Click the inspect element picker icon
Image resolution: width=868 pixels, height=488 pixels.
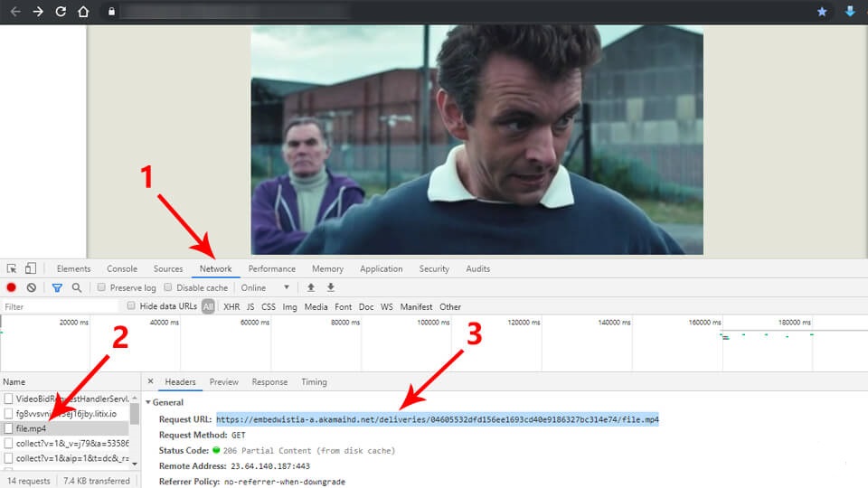(12, 268)
